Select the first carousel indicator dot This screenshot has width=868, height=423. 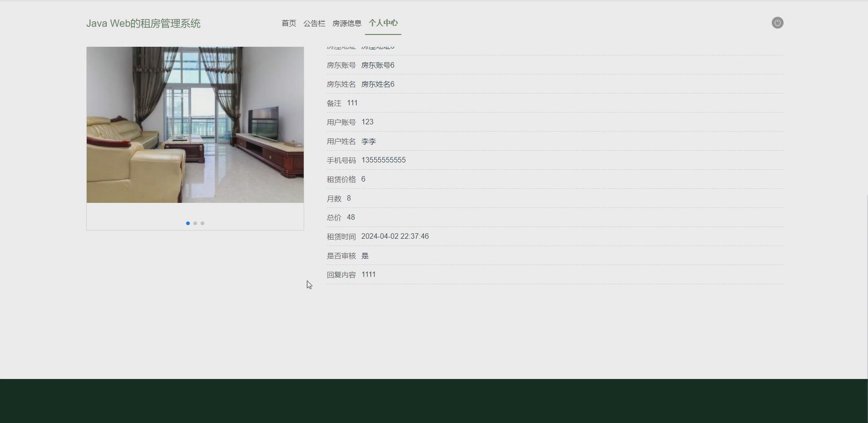[x=187, y=223]
